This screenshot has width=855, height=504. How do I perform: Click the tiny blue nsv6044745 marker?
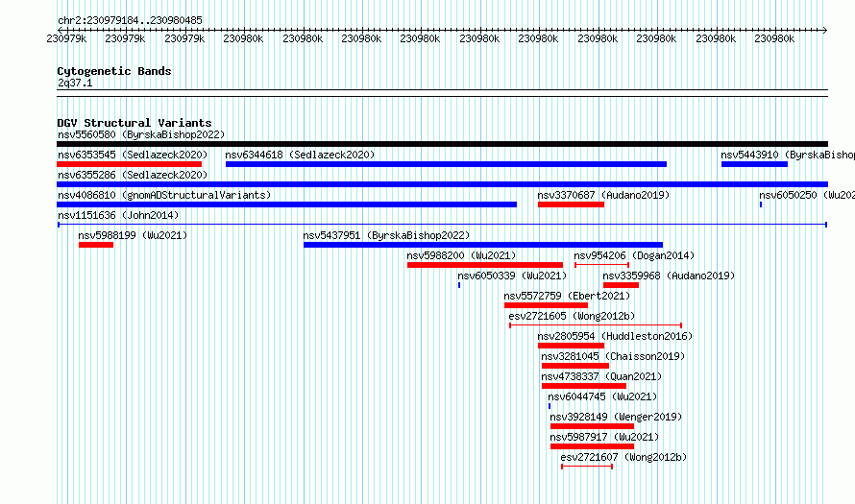click(550, 406)
